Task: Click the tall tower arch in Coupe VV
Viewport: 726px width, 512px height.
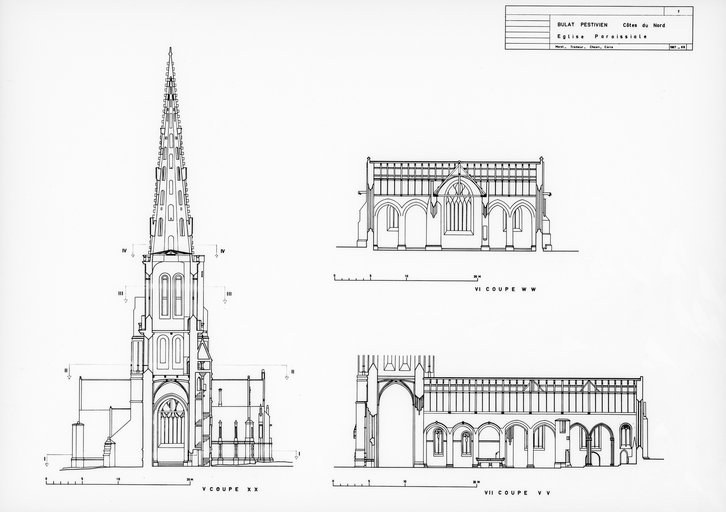Action: click(395, 427)
